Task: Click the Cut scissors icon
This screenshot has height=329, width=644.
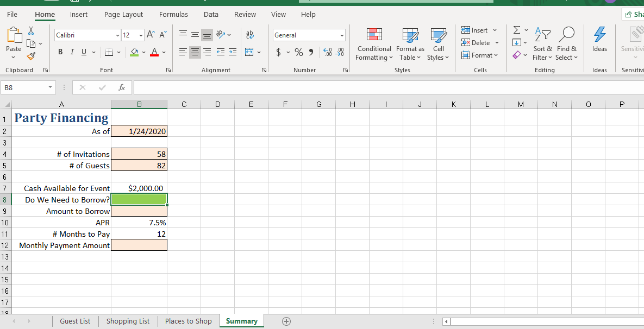Action: pyautogui.click(x=31, y=30)
